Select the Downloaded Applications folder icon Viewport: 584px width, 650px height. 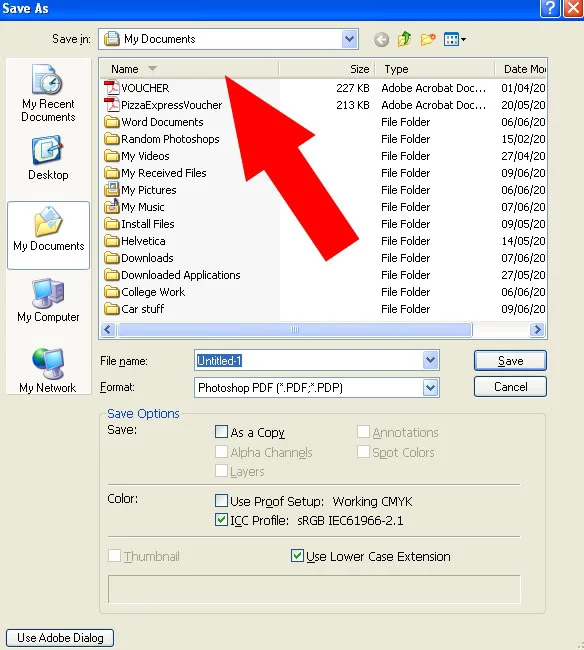(x=111, y=275)
